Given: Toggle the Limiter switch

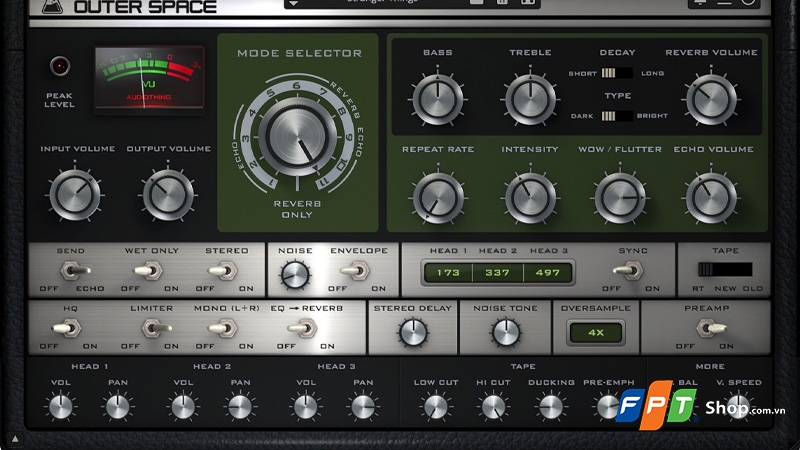Looking at the screenshot, I should click(x=156, y=328).
